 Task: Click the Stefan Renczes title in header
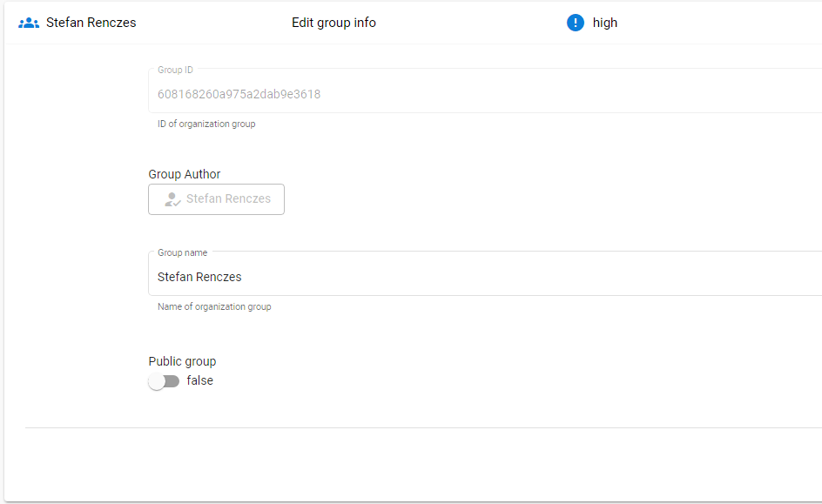pyautogui.click(x=91, y=23)
